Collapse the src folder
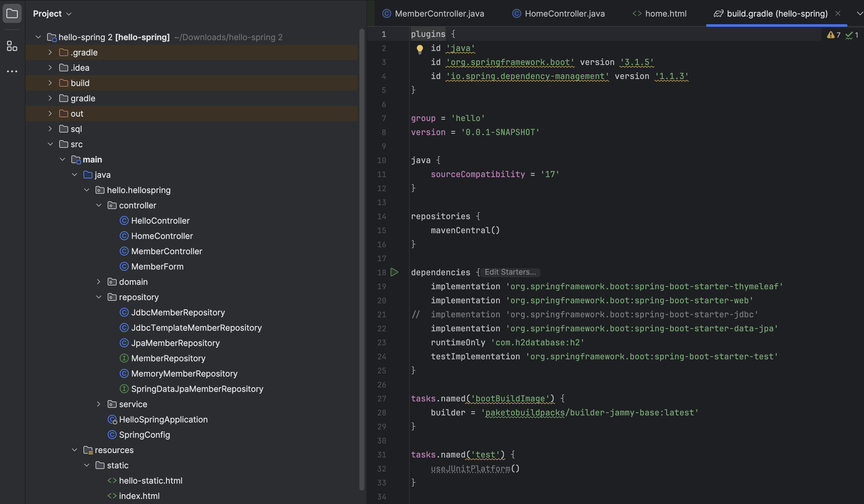Screen dimensions: 864x504 (50, 144)
